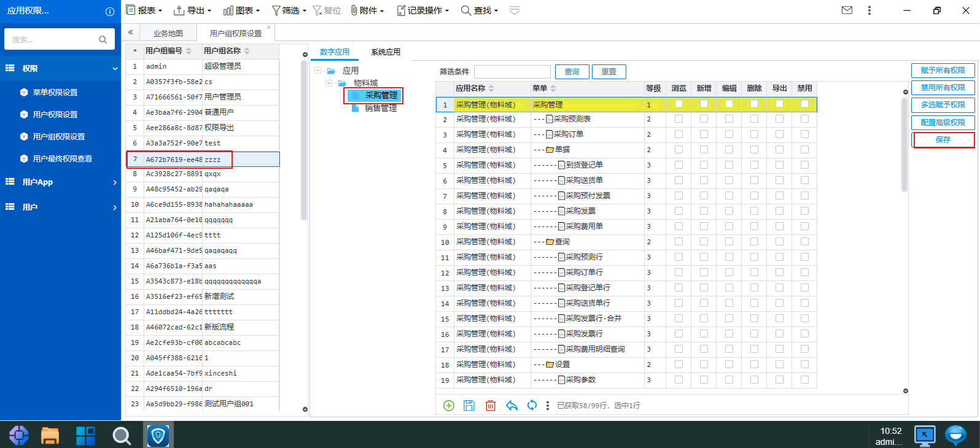The image size is (980, 448).
Task: Click the refresh icon below the table
Action: coord(532,405)
